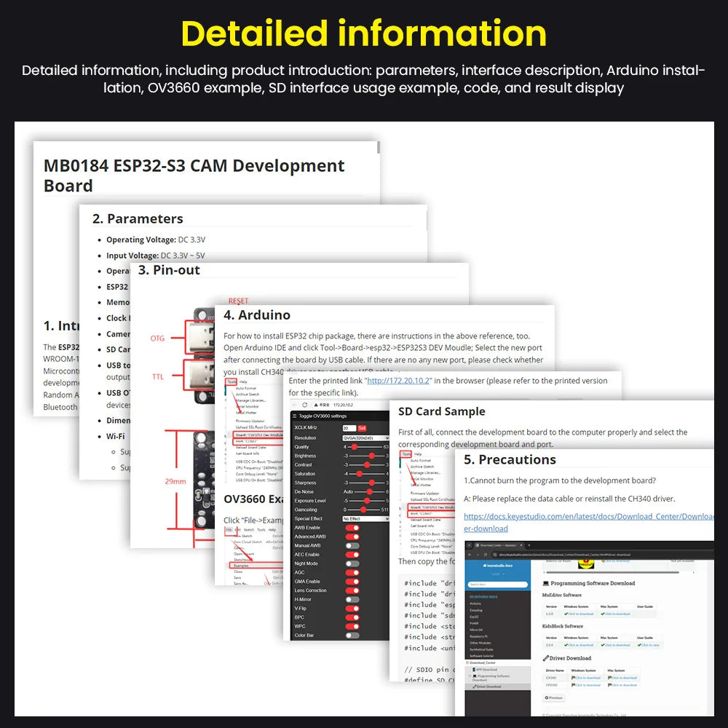This screenshot has width=728, height=728.
Task: Adjust the Contrast slider
Action: [x=366, y=464]
